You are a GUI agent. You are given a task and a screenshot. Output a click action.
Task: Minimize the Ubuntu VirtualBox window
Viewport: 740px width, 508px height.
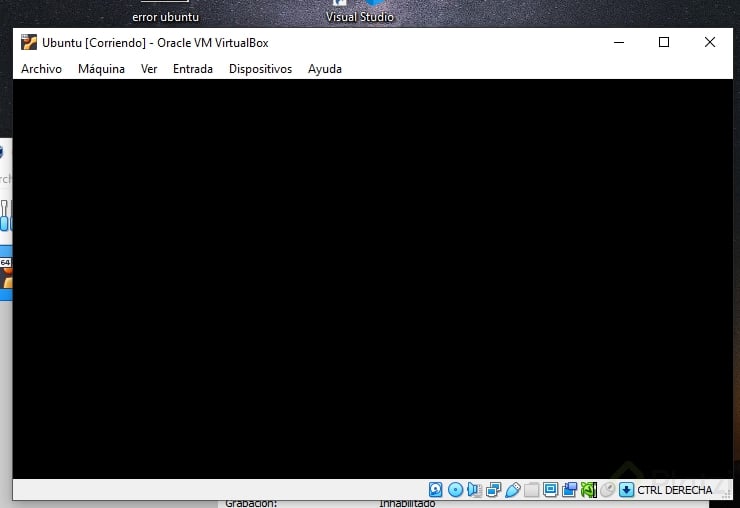(x=619, y=42)
